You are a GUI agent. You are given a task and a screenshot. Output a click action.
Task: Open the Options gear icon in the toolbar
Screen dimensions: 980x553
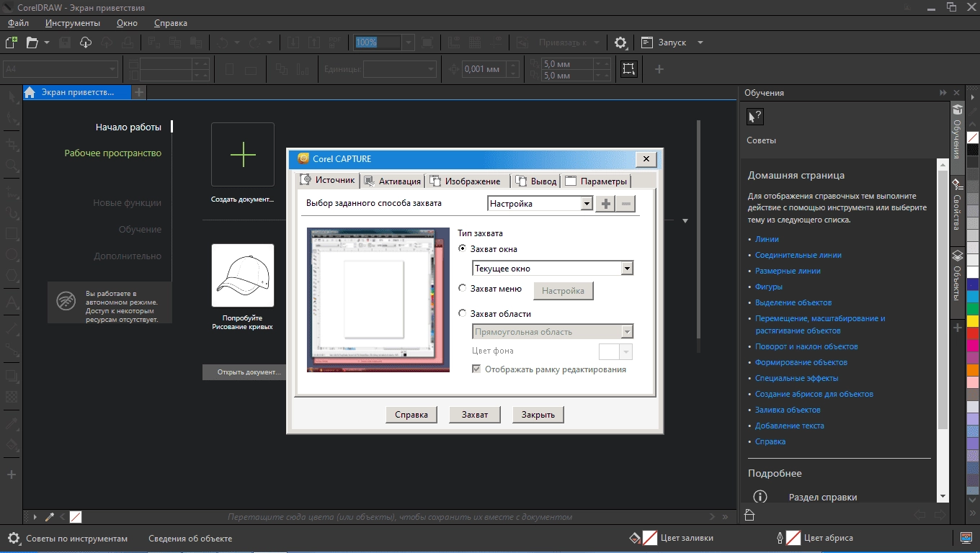[620, 42]
